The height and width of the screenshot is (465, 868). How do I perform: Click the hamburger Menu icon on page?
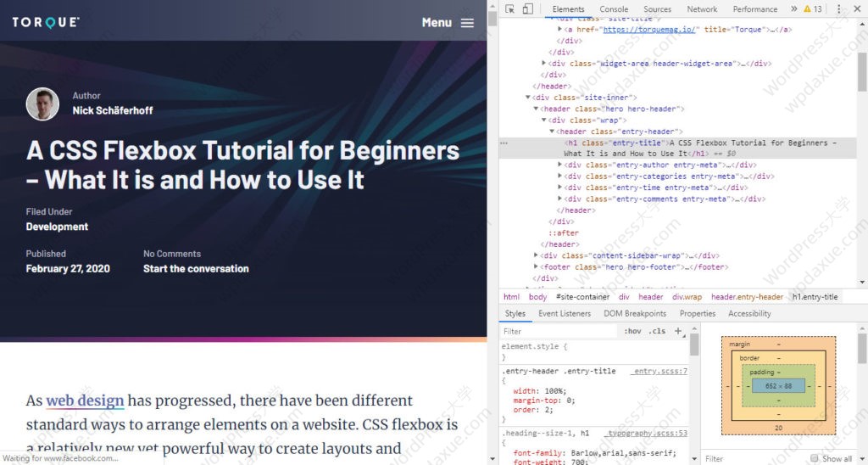pyautogui.click(x=467, y=23)
